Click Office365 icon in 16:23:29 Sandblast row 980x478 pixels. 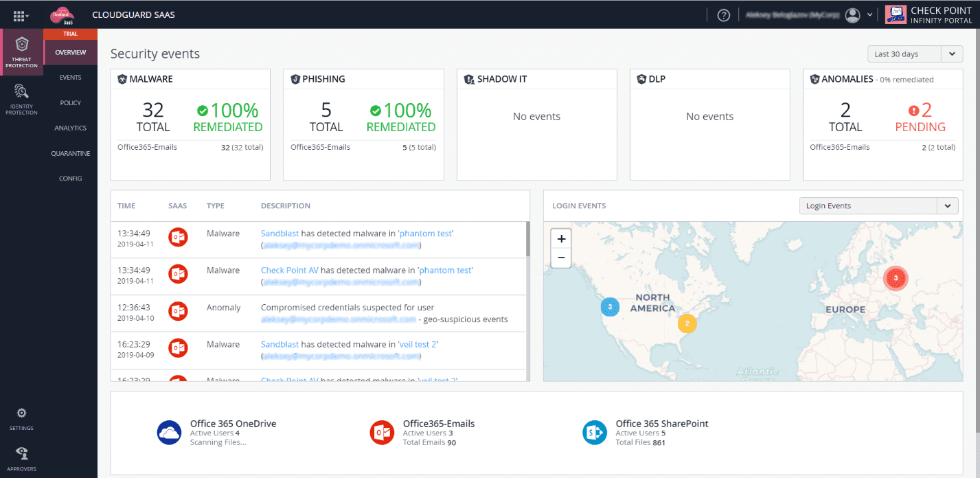pos(179,348)
